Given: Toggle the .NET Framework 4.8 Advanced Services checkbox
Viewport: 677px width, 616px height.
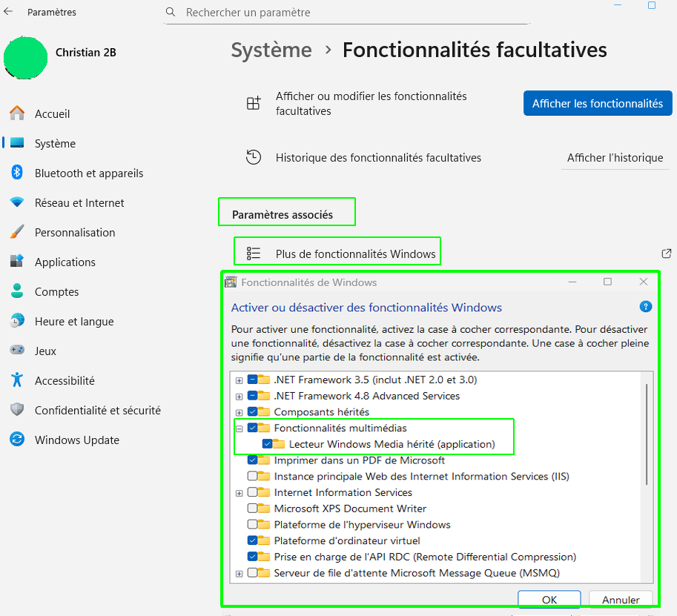Looking at the screenshot, I should tap(253, 395).
